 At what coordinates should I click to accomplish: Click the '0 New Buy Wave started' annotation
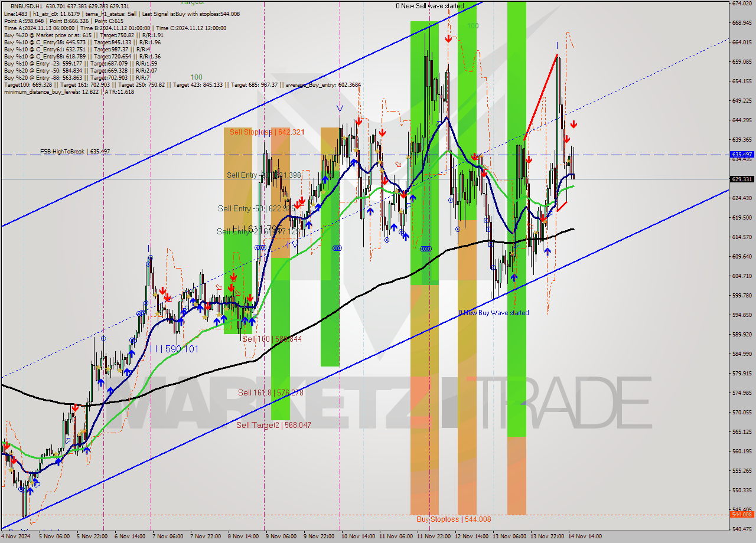pyautogui.click(x=494, y=313)
